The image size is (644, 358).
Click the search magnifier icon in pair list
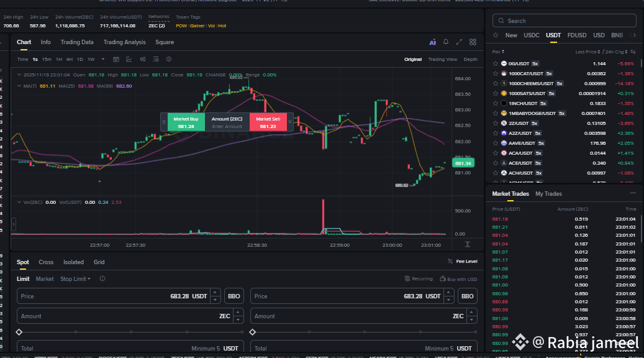(x=501, y=21)
